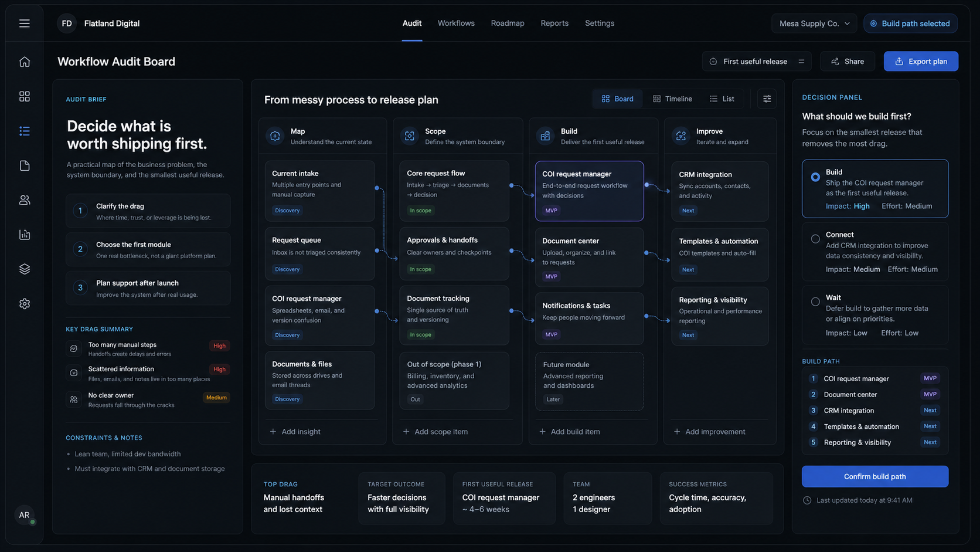Open the Reports tab
This screenshot has width=980, height=552.
554,23
